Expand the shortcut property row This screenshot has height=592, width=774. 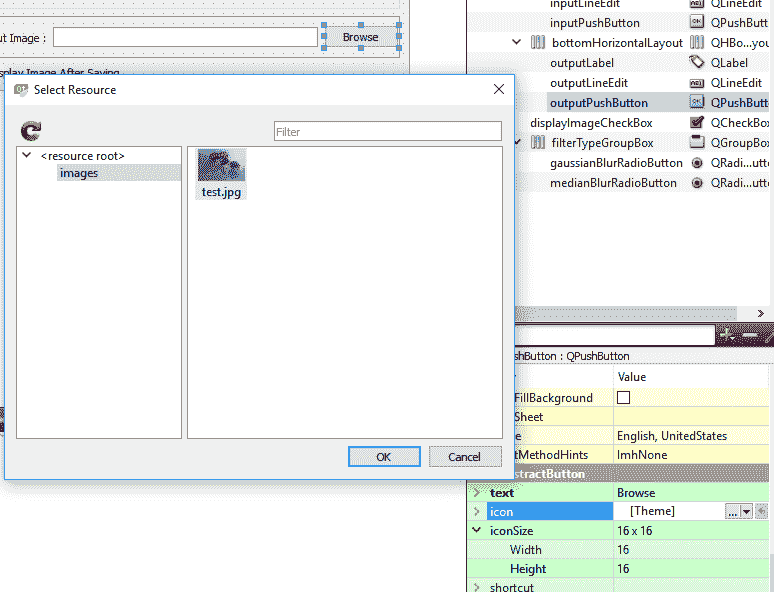pos(477,587)
